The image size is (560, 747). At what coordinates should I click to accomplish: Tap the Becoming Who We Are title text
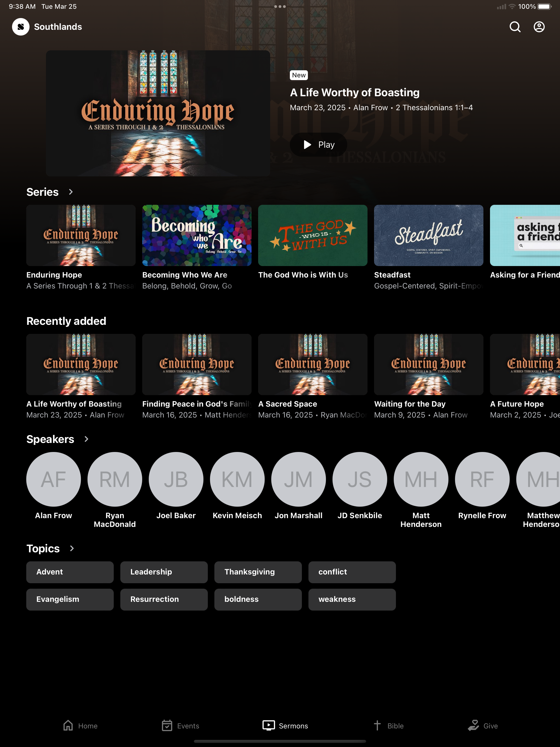(x=185, y=275)
